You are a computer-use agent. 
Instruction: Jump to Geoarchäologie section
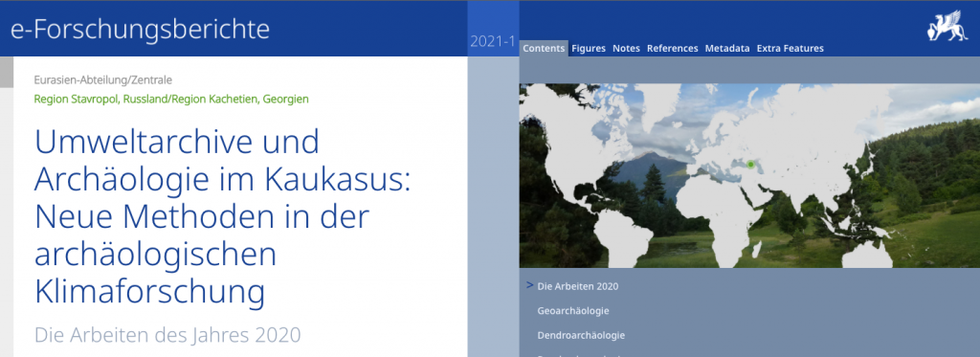tap(573, 311)
